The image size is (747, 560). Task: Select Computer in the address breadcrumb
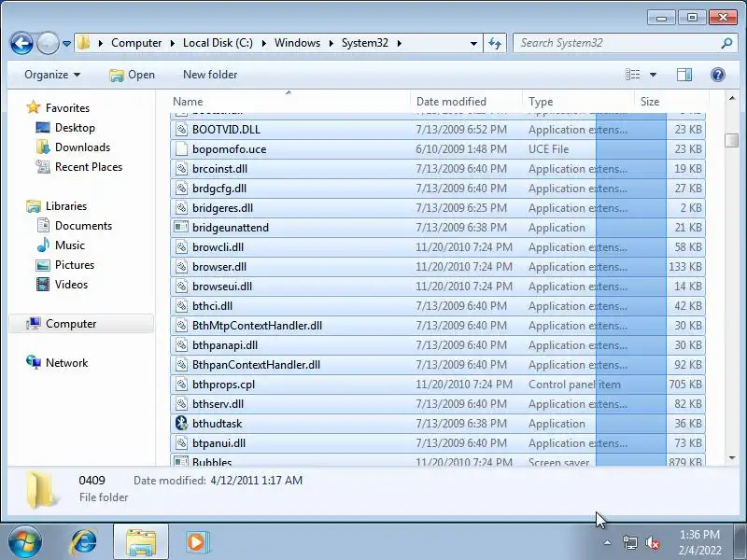click(x=136, y=43)
